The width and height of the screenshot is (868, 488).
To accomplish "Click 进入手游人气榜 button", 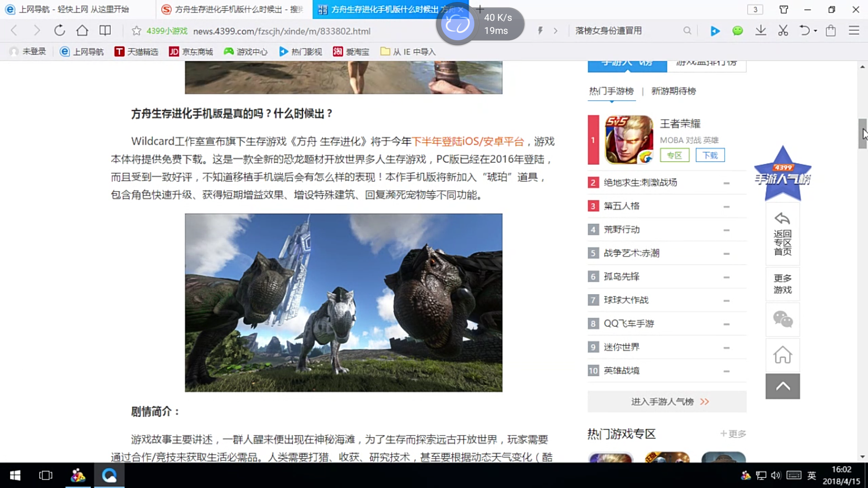I will [x=667, y=402].
